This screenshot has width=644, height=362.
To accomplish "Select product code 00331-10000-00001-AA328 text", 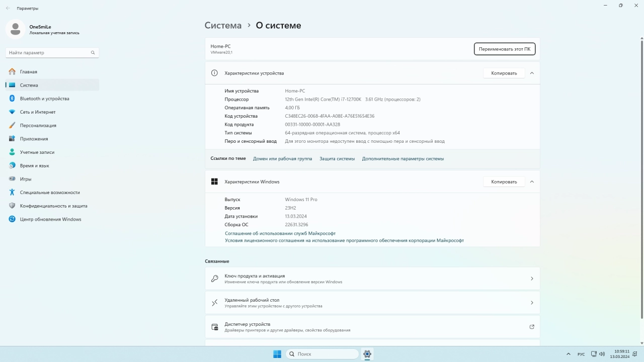I will (312, 124).
